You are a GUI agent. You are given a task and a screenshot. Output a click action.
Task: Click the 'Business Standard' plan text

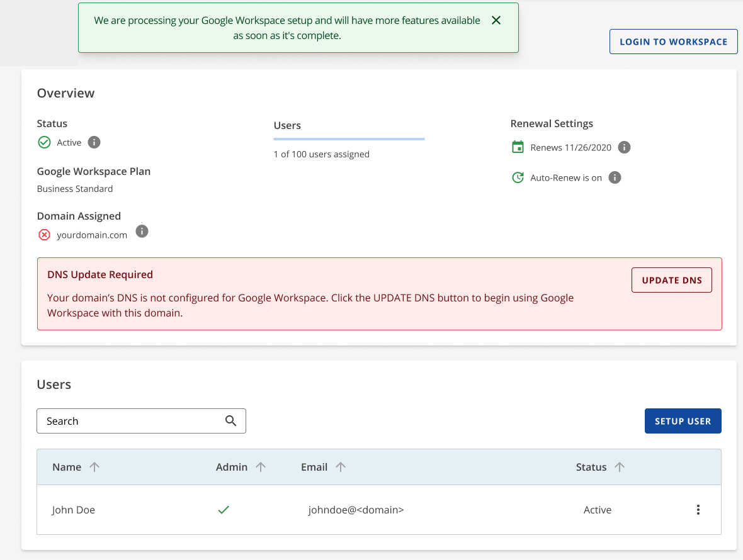click(x=75, y=189)
